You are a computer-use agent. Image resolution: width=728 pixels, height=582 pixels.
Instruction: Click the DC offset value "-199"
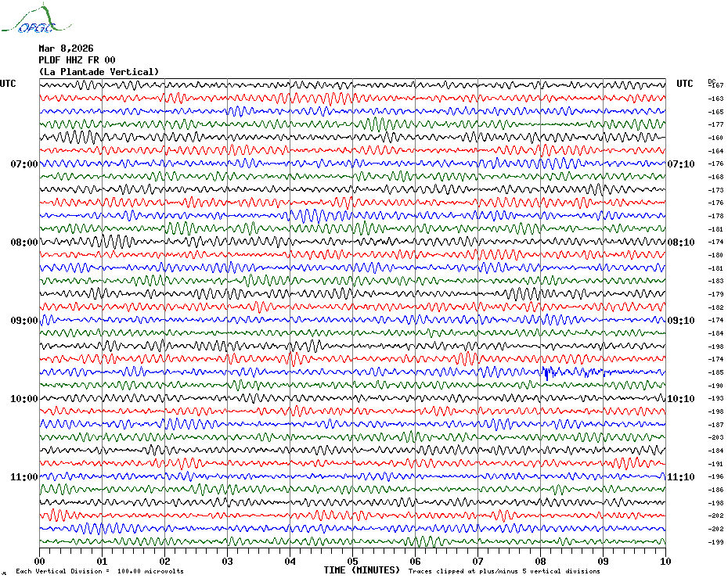pyautogui.click(x=716, y=542)
